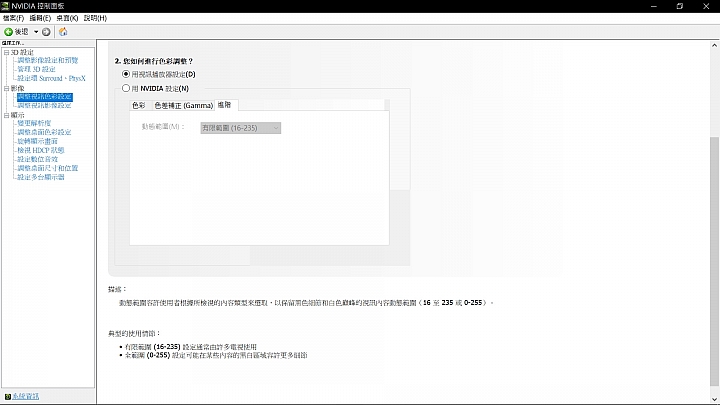Select 設定數位音效 in the tree

coord(38,159)
